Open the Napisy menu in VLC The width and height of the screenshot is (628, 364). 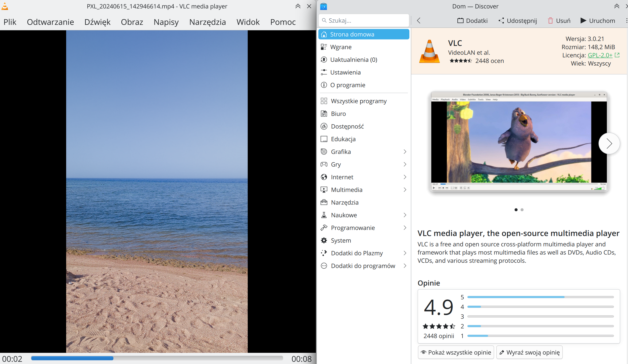coord(166,22)
